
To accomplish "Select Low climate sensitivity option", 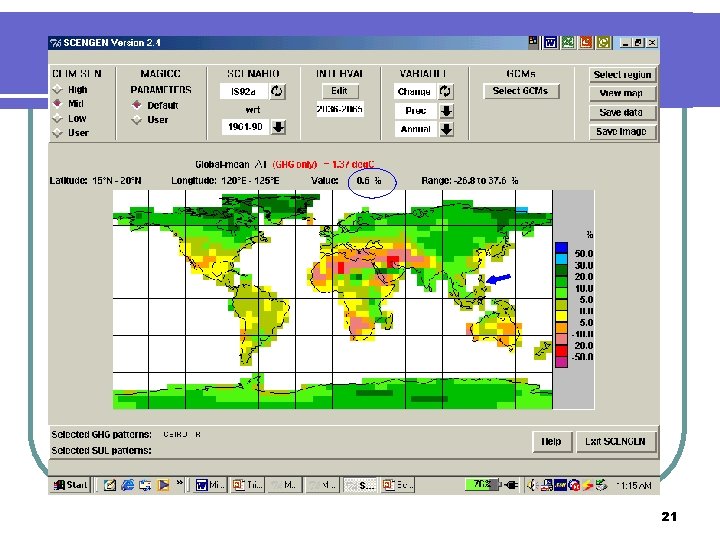I will click(x=59, y=118).
